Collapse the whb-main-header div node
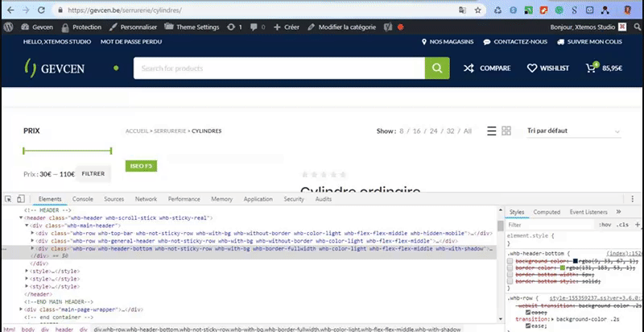Viewport: 644px width, 332px height. tap(27, 226)
